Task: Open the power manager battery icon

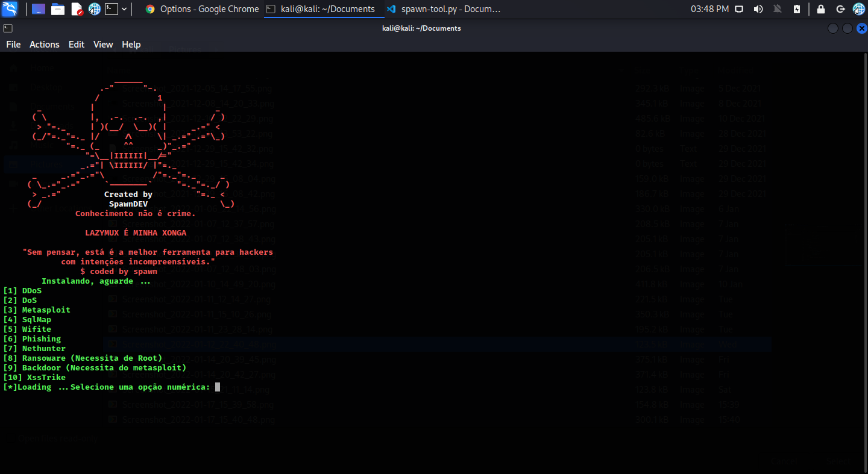Action: (x=797, y=8)
